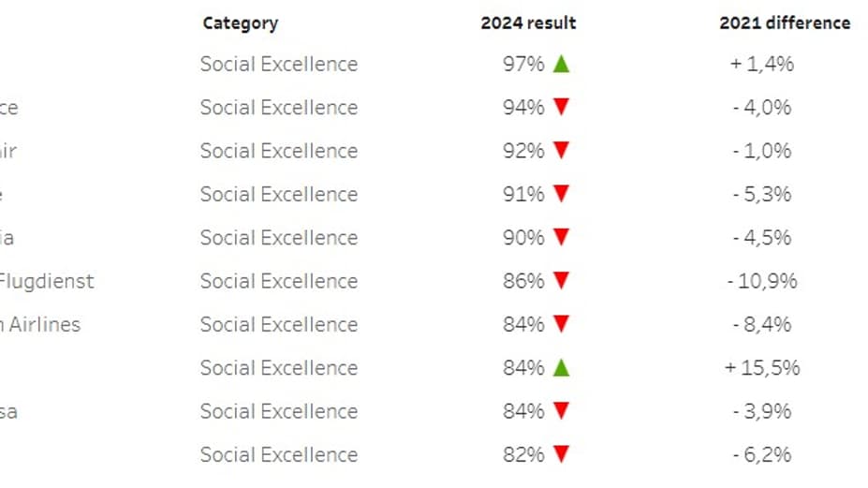Viewport: 868px width, 488px height.
Task: Click the red down arrow beside 94%
Action: tap(561, 107)
